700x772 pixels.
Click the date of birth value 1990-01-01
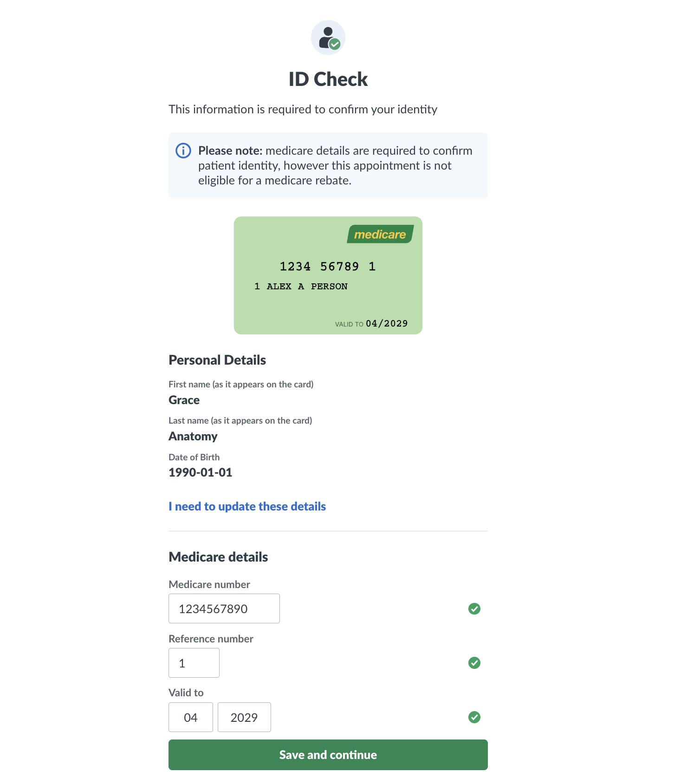click(200, 472)
